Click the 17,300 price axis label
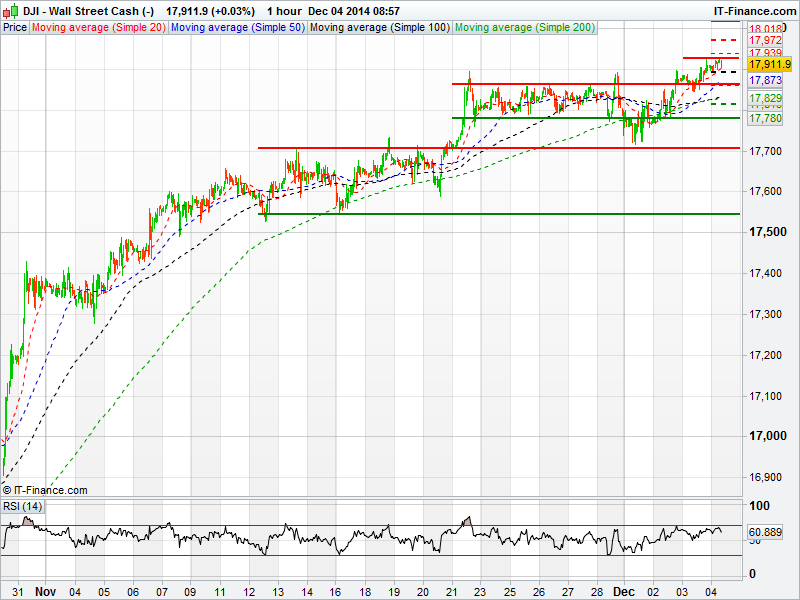Viewport: 800px width, 600px height. pyautogui.click(x=765, y=314)
